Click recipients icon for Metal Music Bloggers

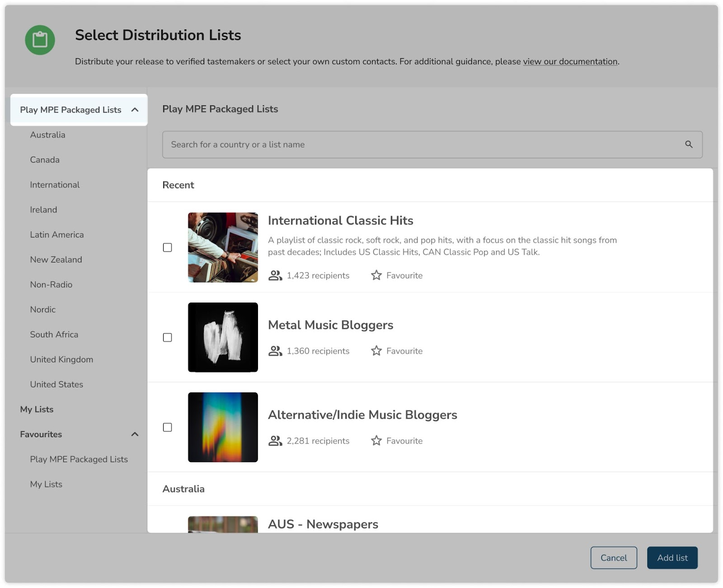click(x=275, y=351)
